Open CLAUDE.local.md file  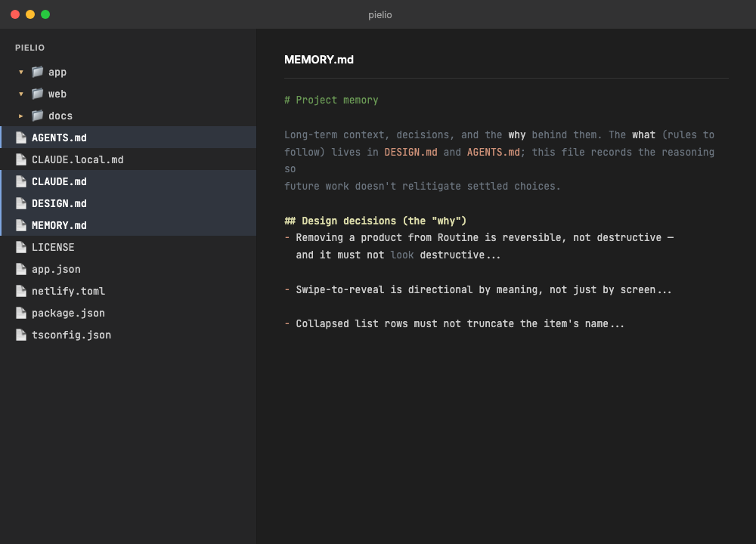pos(129,159)
